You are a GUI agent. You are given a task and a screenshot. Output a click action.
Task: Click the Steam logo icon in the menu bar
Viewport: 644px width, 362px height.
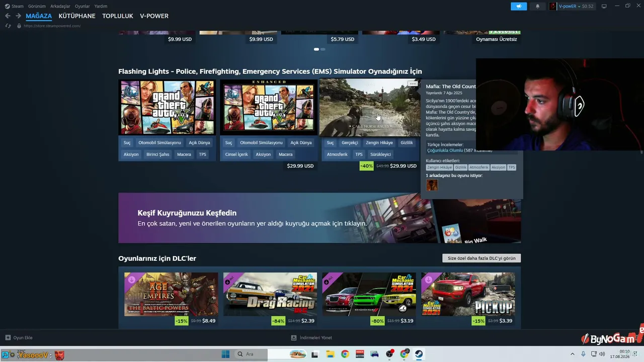pos(7,6)
